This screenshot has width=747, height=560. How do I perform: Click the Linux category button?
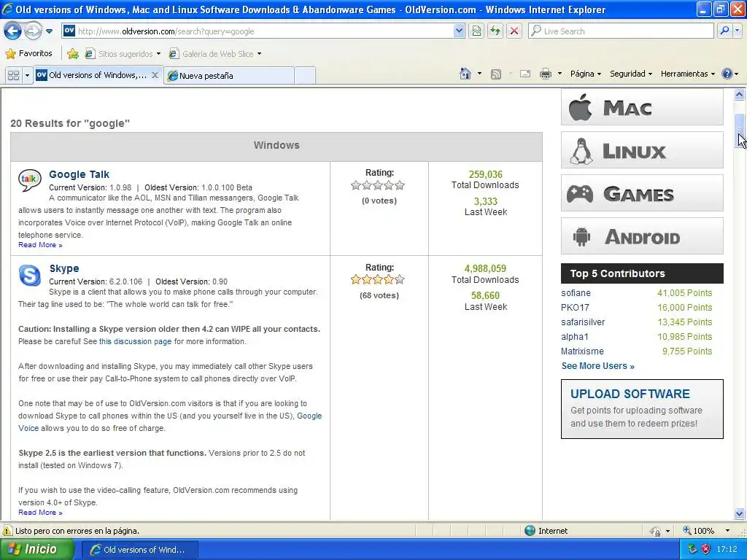point(642,150)
